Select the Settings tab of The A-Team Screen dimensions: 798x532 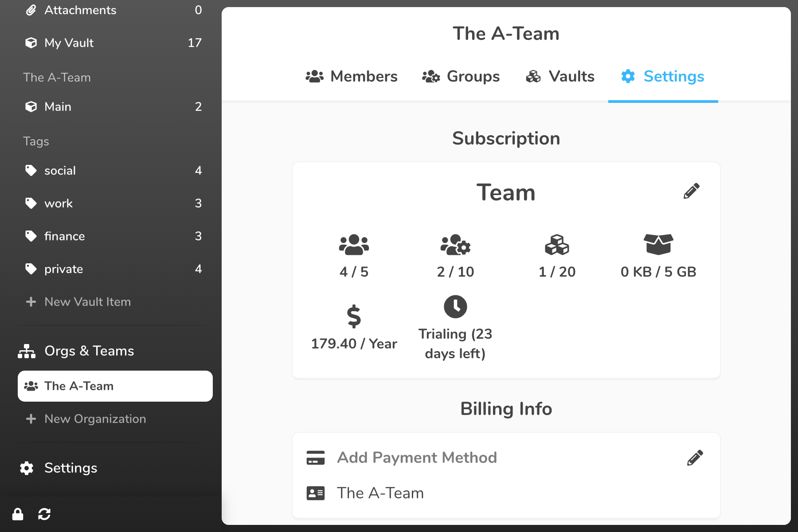(x=663, y=76)
